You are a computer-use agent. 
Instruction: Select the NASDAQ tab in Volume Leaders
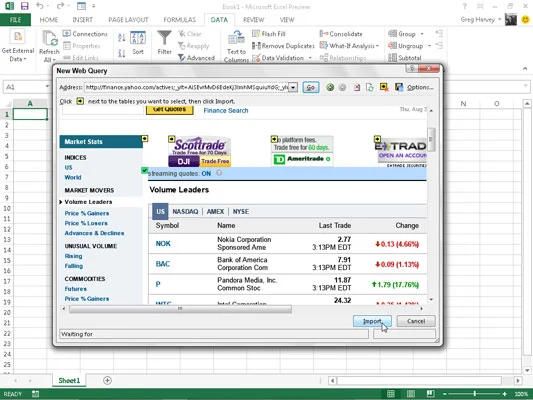pos(185,211)
